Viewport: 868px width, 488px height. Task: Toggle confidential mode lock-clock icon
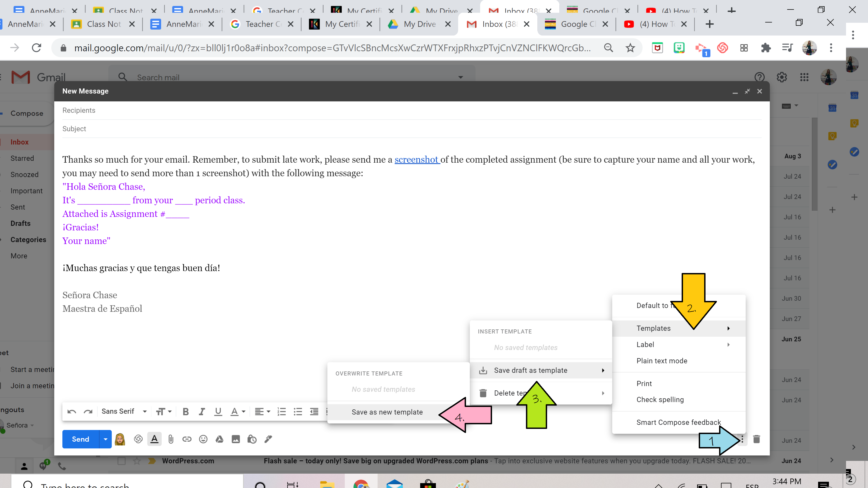(x=252, y=439)
